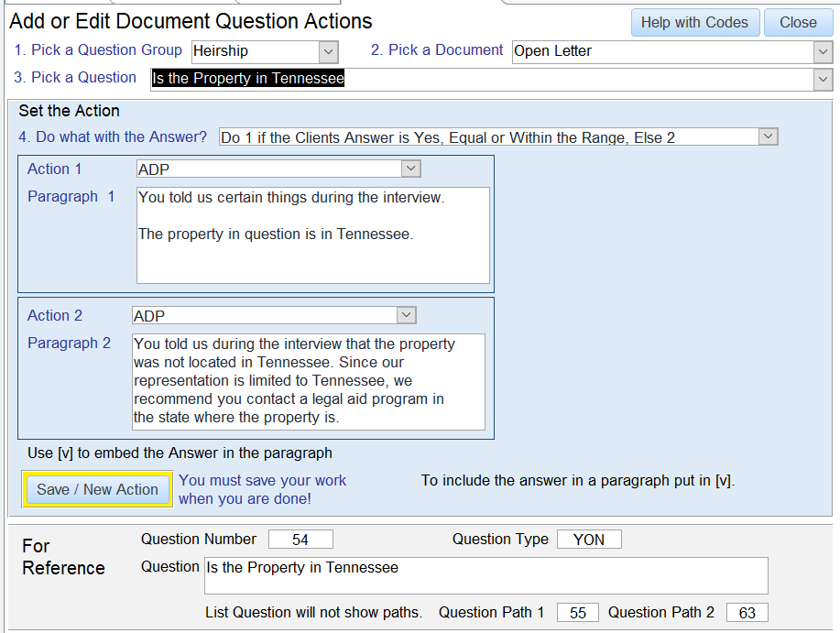This screenshot has width=840, height=633.
Task: Click the Help with Codes button
Action: (694, 23)
